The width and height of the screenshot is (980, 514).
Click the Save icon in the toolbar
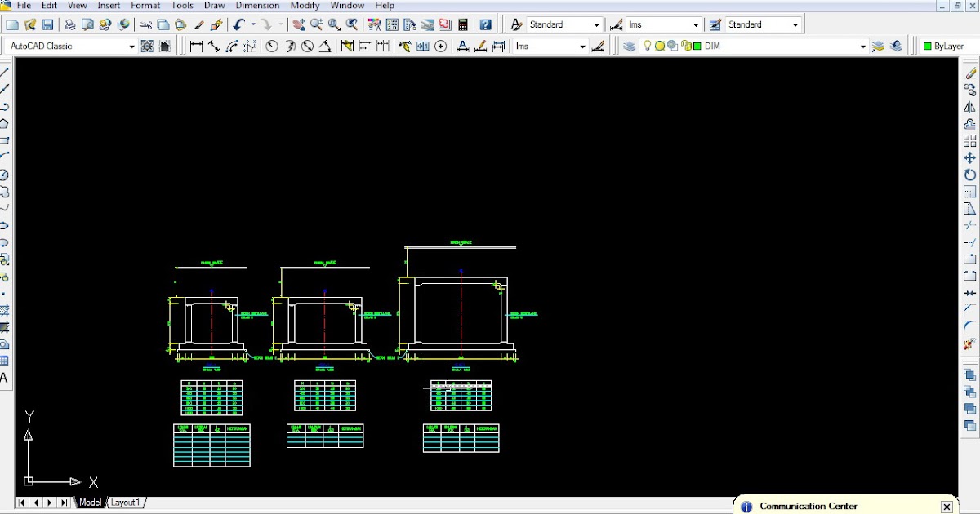click(48, 25)
